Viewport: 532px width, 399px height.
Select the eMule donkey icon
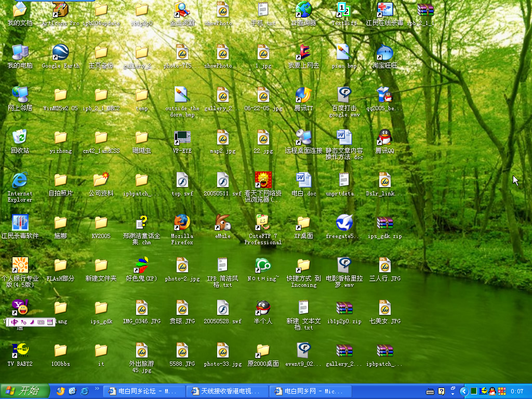[222, 222]
